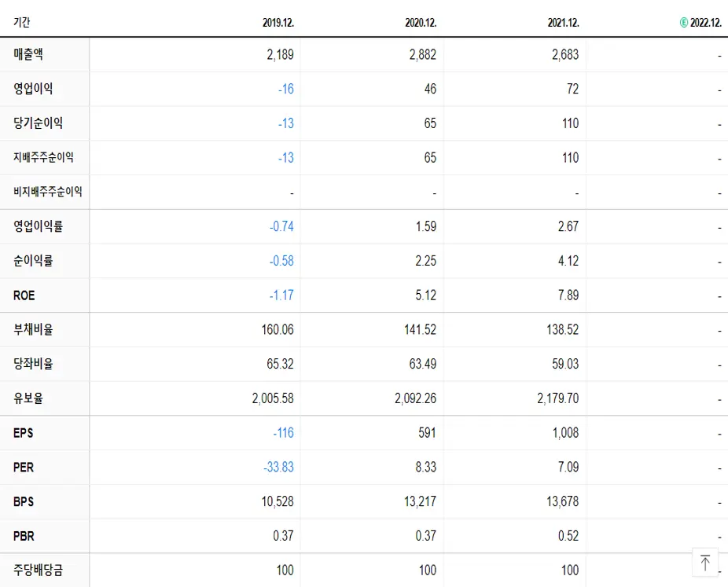Click the 영업이익률 value 1.59
The image size is (728, 587).
coord(426,226)
